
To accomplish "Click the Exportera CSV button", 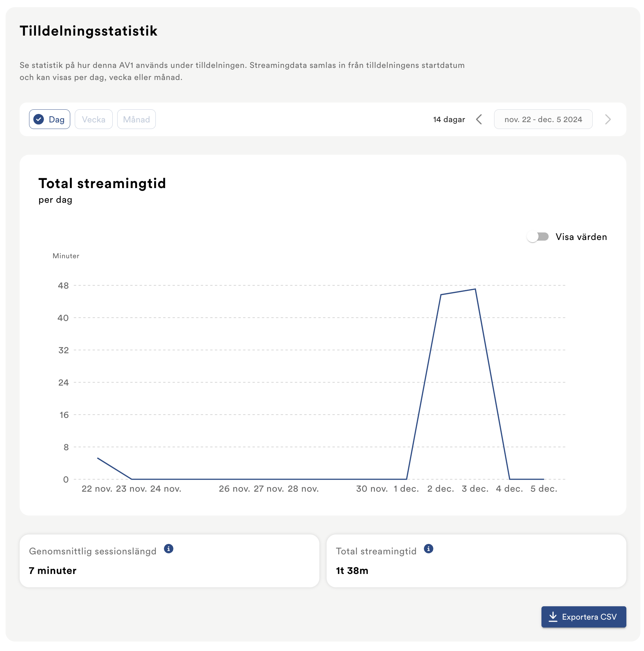I will [584, 617].
